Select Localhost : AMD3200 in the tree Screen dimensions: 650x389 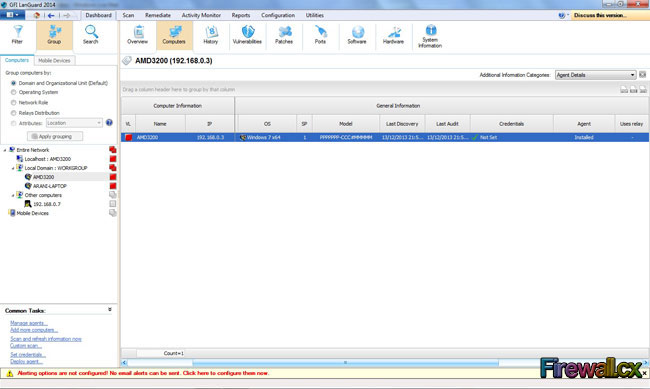click(x=47, y=159)
